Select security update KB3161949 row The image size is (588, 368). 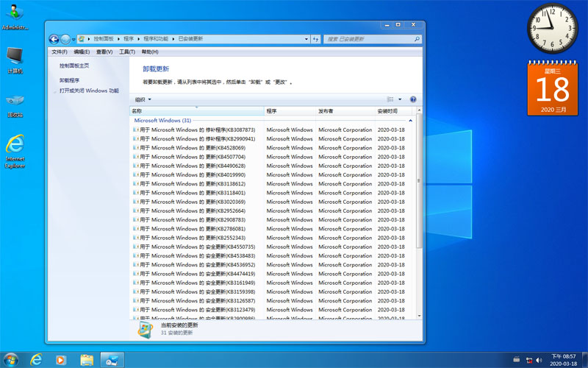click(272, 283)
